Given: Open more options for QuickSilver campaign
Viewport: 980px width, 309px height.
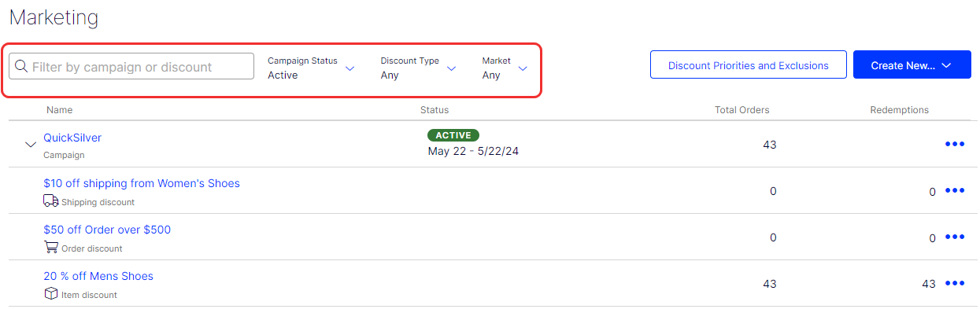Looking at the screenshot, I should tap(955, 144).
